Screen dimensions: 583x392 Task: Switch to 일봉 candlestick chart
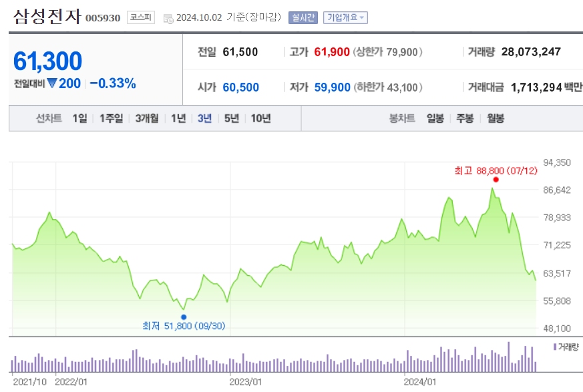pos(435,118)
